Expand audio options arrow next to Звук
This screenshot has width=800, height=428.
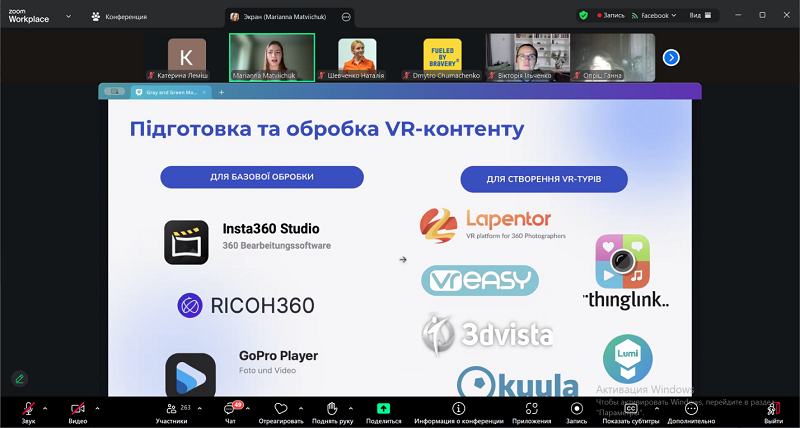coord(45,408)
